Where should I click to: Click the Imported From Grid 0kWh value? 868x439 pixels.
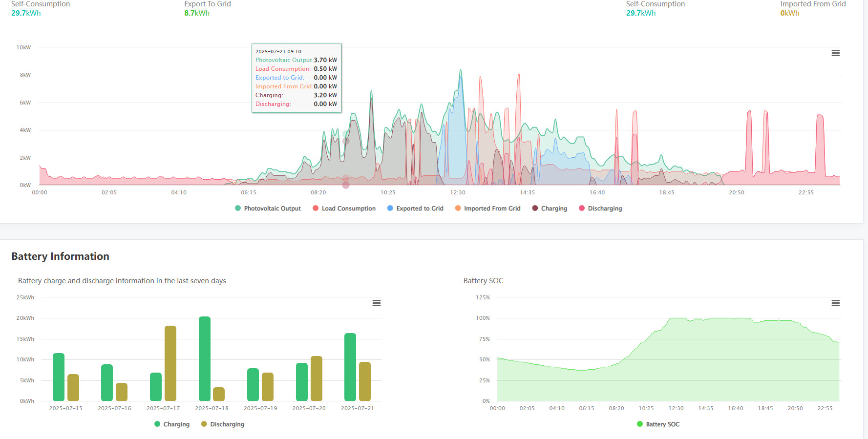coord(789,13)
